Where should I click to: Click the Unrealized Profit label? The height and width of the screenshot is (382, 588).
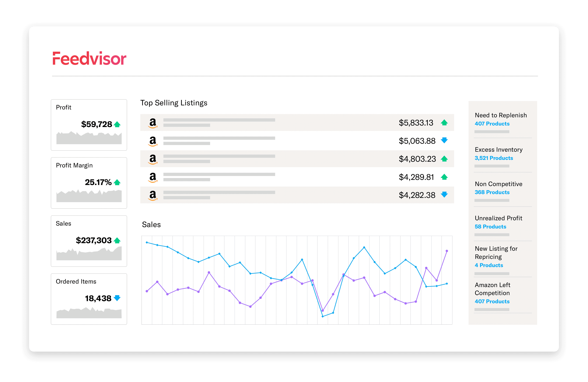(x=498, y=218)
